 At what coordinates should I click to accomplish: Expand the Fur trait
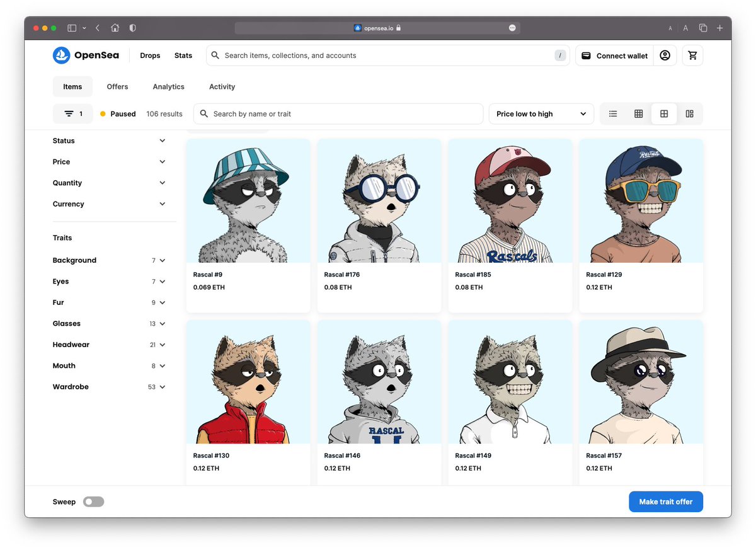click(x=110, y=302)
